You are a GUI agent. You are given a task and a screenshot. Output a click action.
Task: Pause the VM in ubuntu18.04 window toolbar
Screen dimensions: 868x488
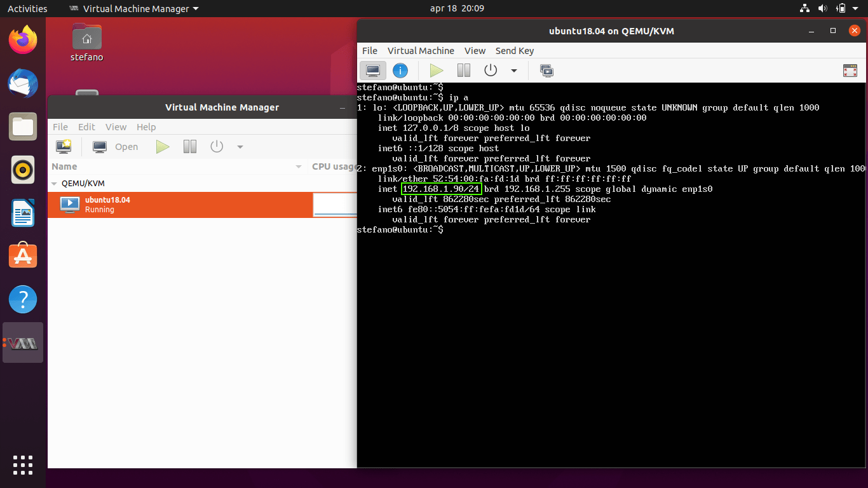pos(464,71)
